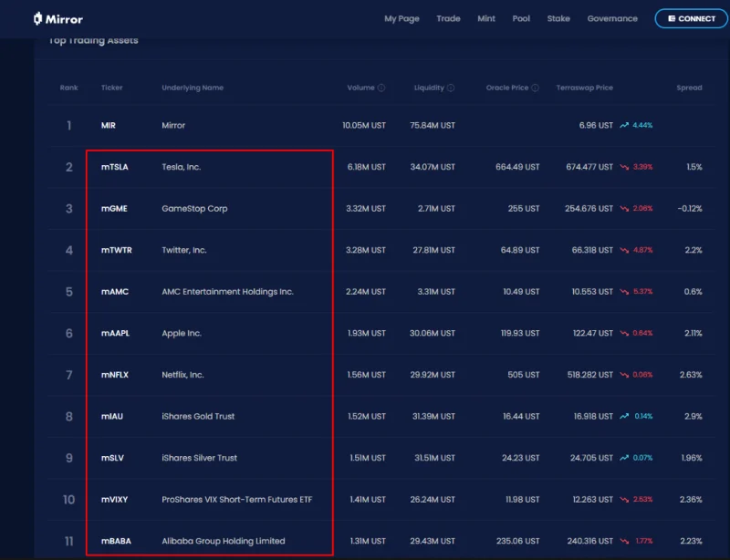The width and height of the screenshot is (730, 560).
Task: Click the Terraswap Price column header
Action: click(584, 88)
